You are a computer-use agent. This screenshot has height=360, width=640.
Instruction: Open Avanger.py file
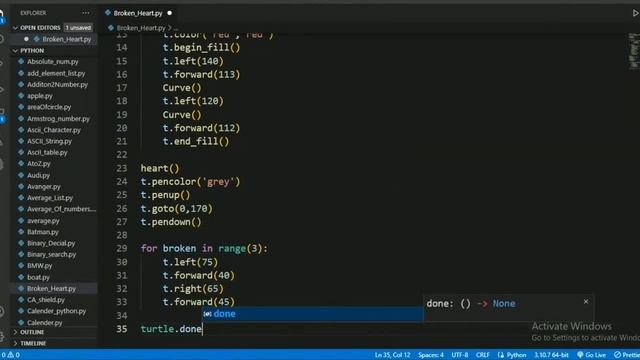point(44,187)
